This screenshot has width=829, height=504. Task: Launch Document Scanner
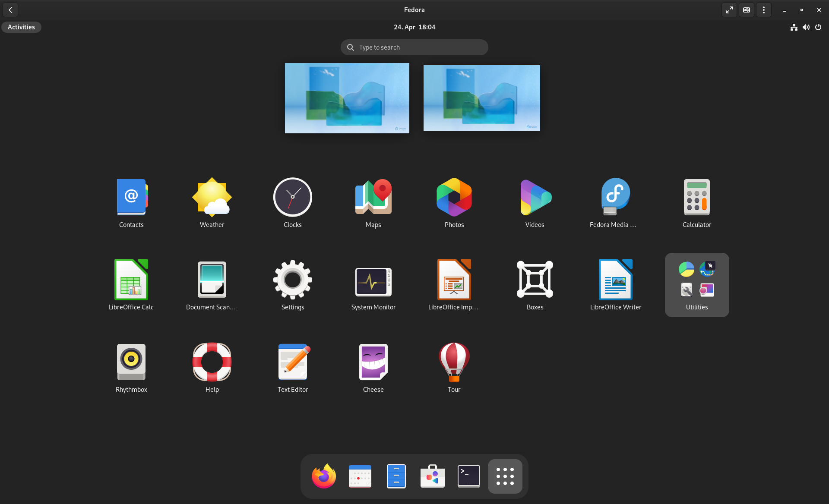click(x=212, y=285)
